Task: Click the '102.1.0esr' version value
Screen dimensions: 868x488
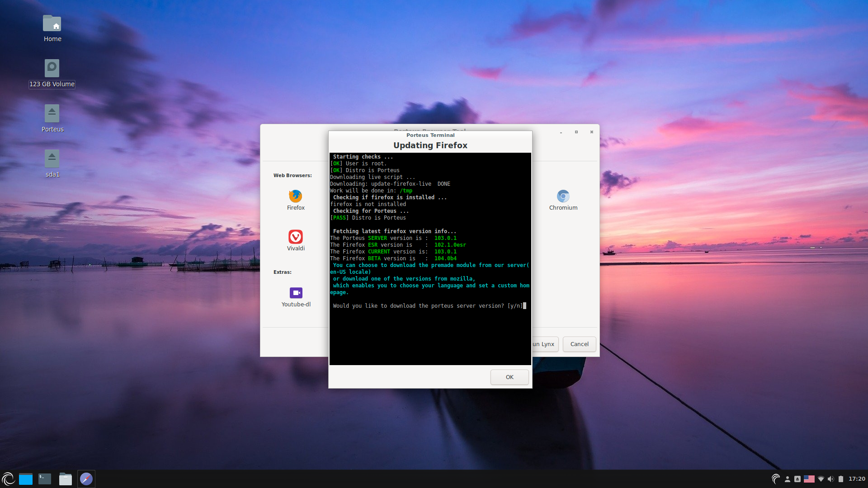Action: (x=450, y=245)
